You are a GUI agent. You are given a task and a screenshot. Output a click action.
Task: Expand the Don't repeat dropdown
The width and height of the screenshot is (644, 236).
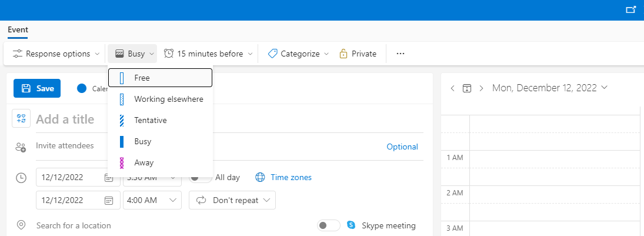pyautogui.click(x=232, y=200)
